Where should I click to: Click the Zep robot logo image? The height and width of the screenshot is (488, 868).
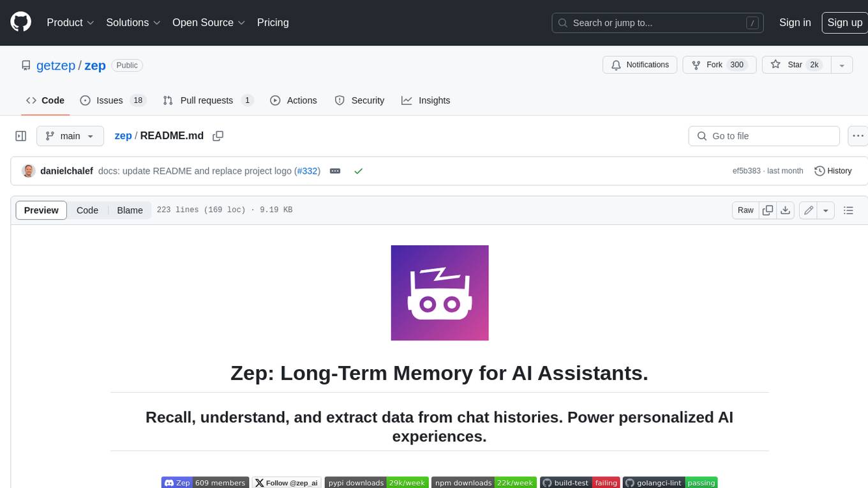(440, 293)
